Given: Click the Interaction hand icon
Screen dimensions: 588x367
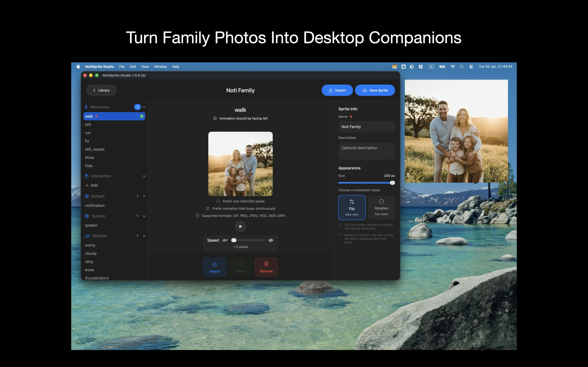Looking at the screenshot, I should click(87, 176).
